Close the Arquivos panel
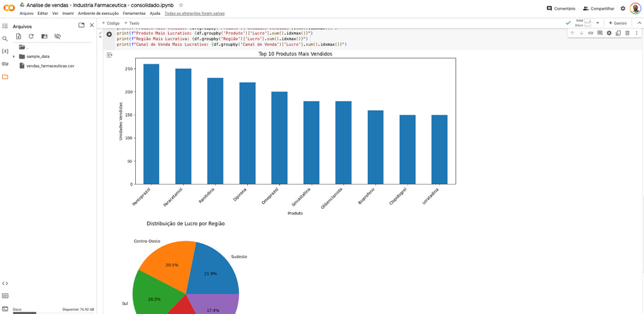The width and height of the screenshot is (644, 314). pyautogui.click(x=91, y=25)
